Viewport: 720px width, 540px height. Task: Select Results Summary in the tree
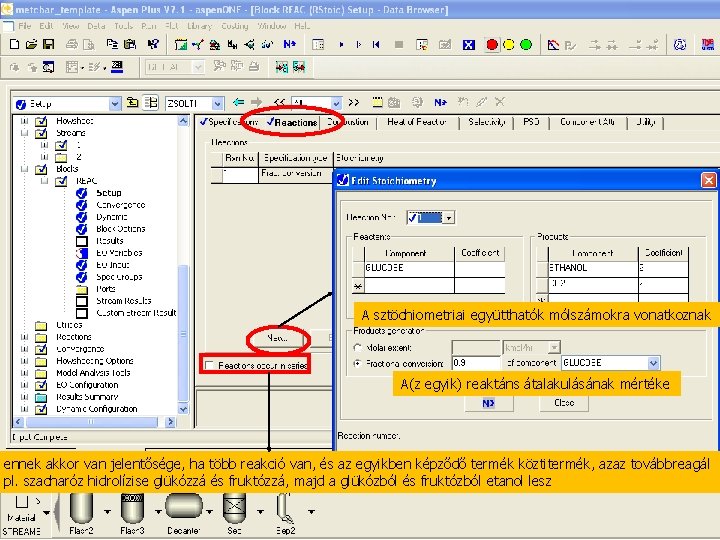coord(87,397)
